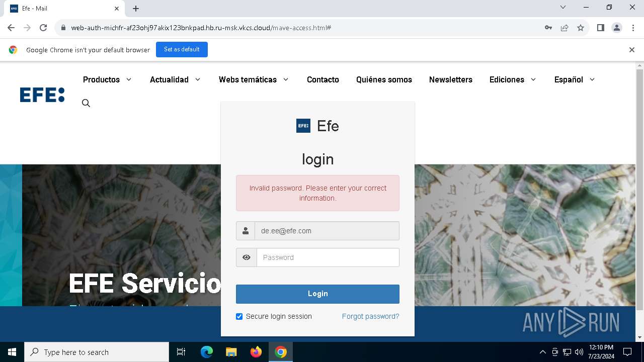Open the tab search chevron in title bar

pos(563,8)
